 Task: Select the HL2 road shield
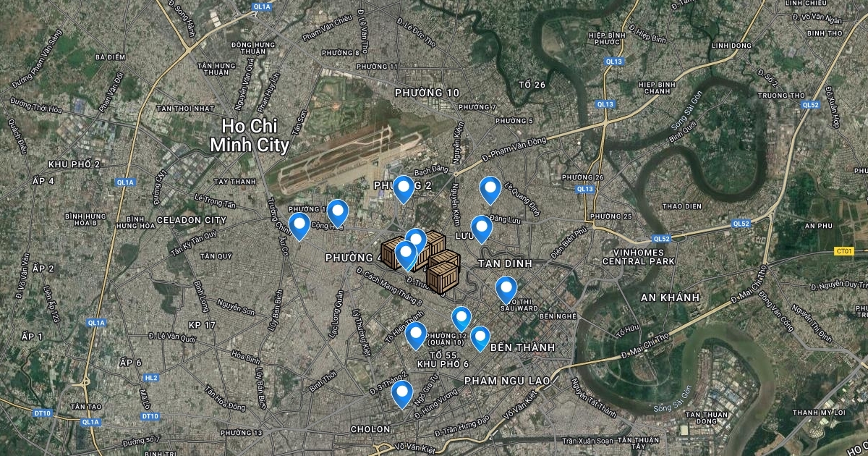[x=150, y=378]
